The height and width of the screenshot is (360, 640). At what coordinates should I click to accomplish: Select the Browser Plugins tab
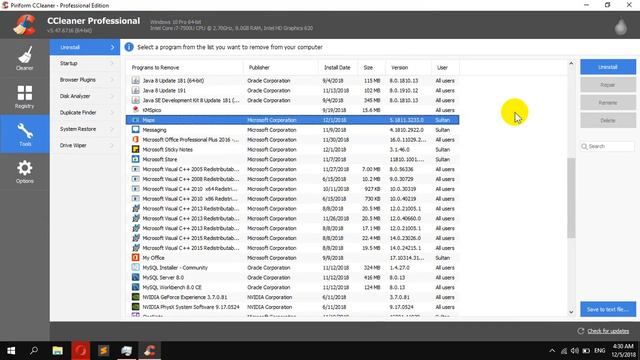pyautogui.click(x=85, y=80)
